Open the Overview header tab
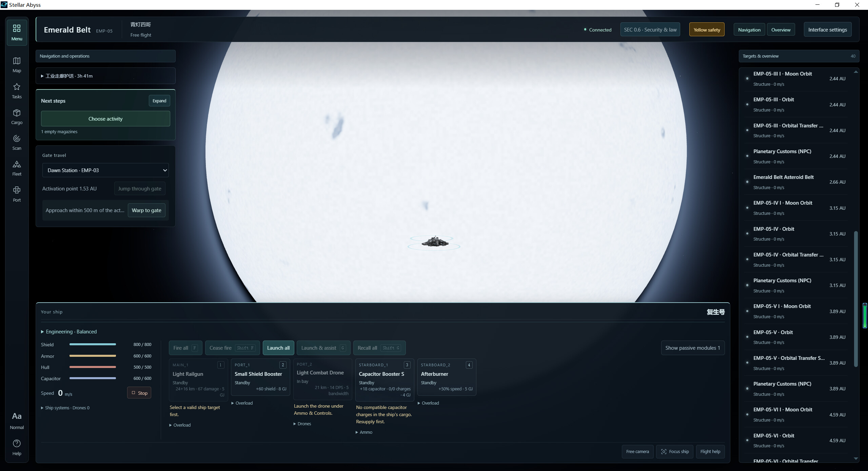This screenshot has width=868, height=471. click(781, 30)
